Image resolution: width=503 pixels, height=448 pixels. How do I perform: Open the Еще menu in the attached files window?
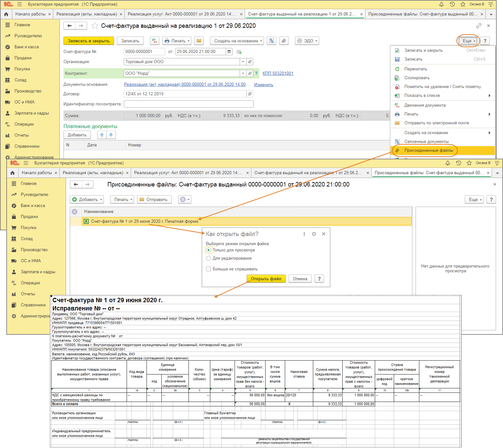tap(474, 199)
